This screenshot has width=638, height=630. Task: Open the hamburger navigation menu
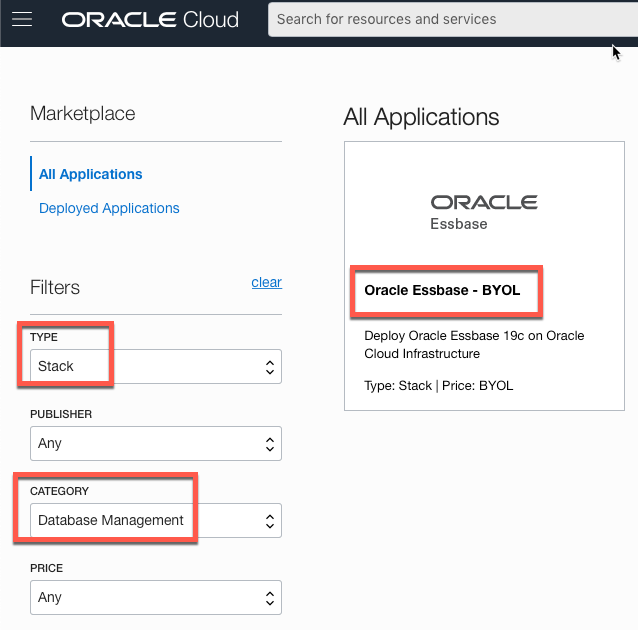21,19
